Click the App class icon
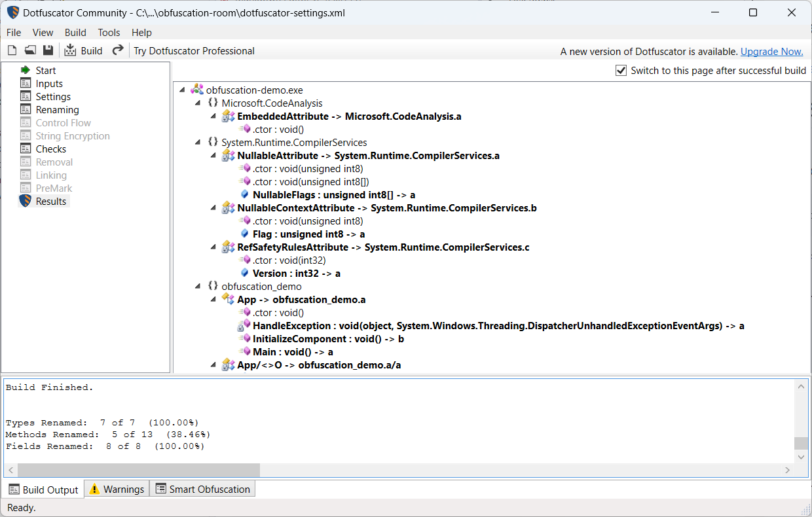Image resolution: width=812 pixels, height=517 pixels. (x=228, y=299)
